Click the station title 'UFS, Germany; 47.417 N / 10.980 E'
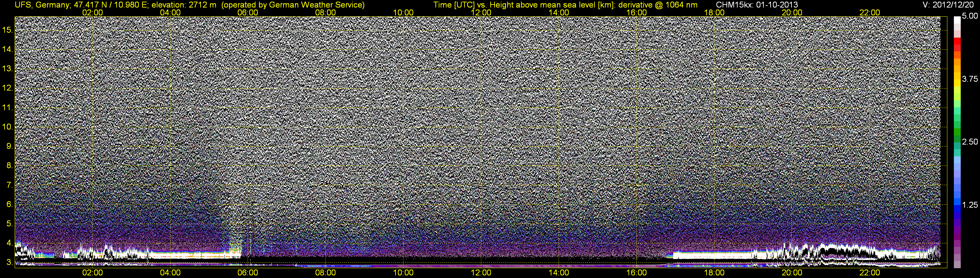The height and width of the screenshot is (278, 980). (x=81, y=5)
